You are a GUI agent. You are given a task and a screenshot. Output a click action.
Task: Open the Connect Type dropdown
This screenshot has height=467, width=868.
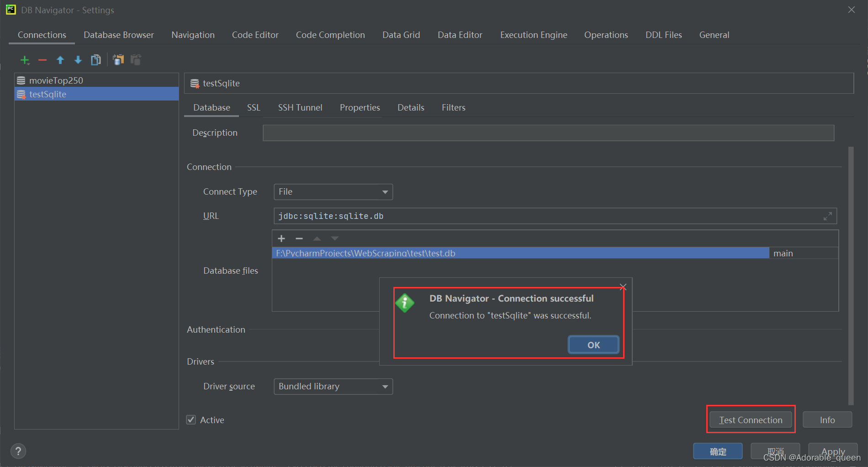click(333, 192)
